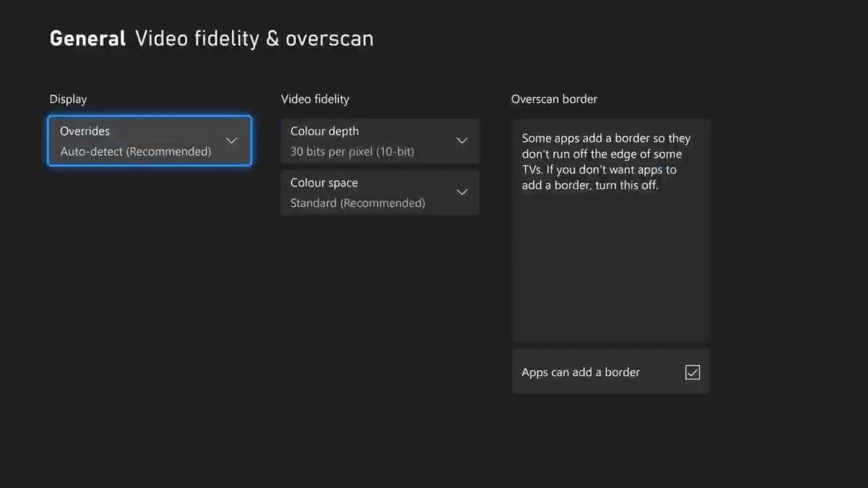This screenshot has width=868, height=488.
Task: Click the chevron next to Colour space
Action: [x=461, y=192]
